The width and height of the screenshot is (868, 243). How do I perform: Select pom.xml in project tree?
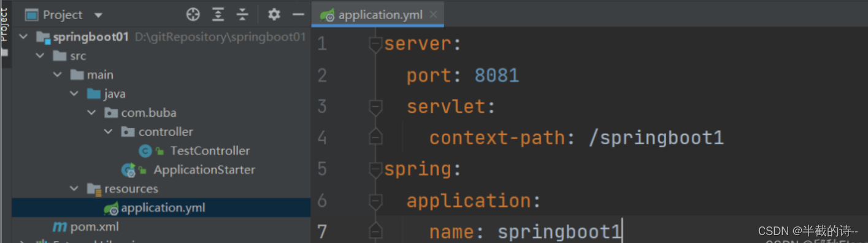(94, 227)
